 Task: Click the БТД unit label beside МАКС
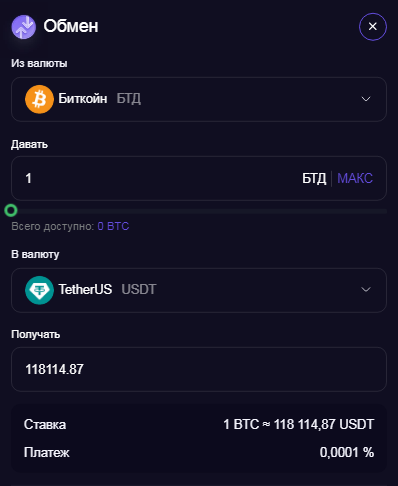click(314, 179)
